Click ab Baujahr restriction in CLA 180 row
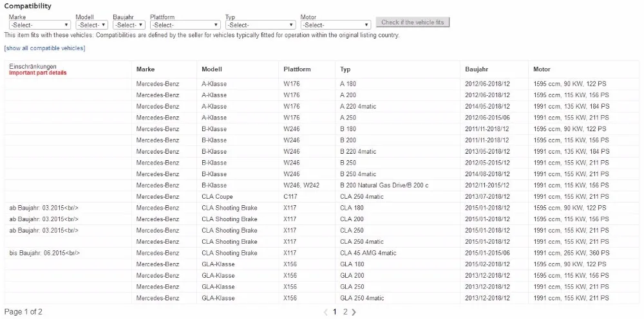Screen dimensions: 644x319 tap(44, 208)
